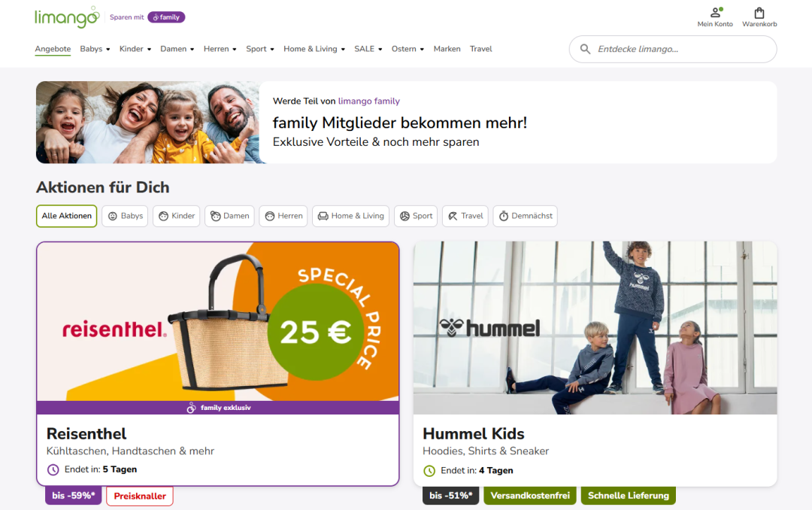Go to limango logo homepage
The image size is (812, 510).
(67, 17)
